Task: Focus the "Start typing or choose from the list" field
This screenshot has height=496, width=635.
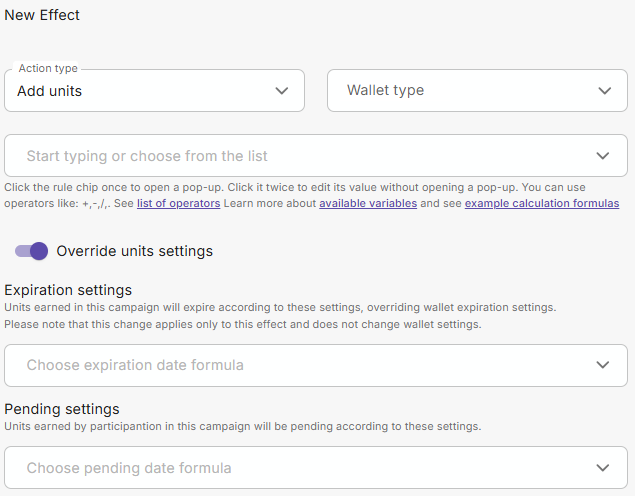Action: coord(300,156)
